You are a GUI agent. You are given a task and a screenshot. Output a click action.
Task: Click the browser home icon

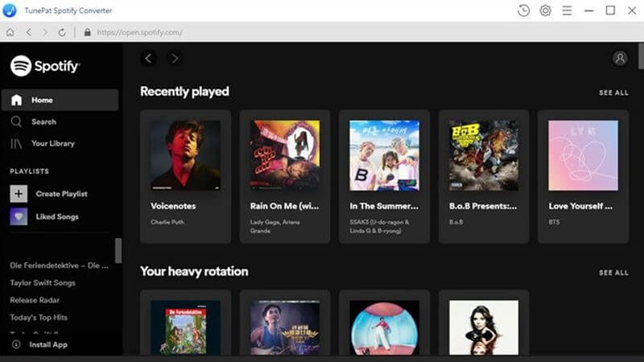[10, 32]
